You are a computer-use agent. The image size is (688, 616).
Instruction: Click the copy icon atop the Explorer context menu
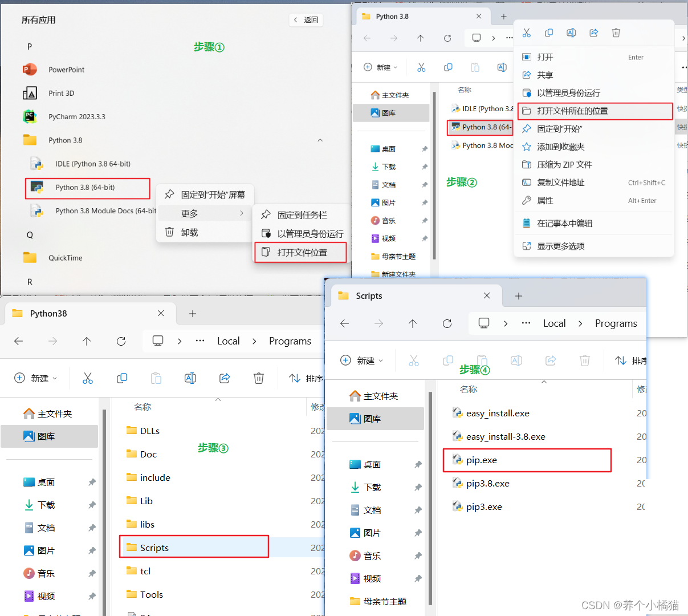(549, 33)
